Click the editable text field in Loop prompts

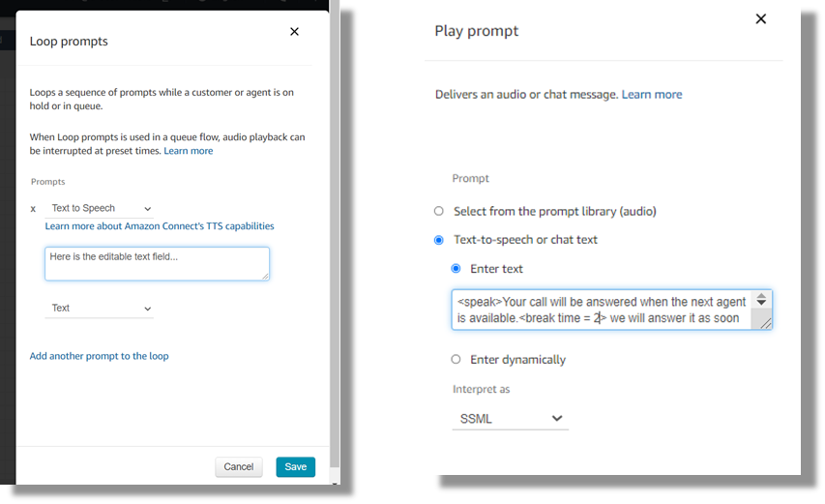[x=155, y=263]
